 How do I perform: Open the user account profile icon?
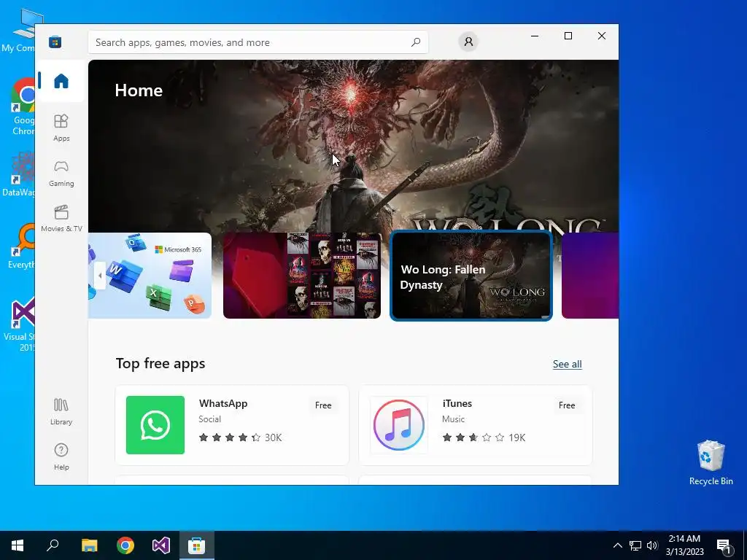pyautogui.click(x=468, y=42)
